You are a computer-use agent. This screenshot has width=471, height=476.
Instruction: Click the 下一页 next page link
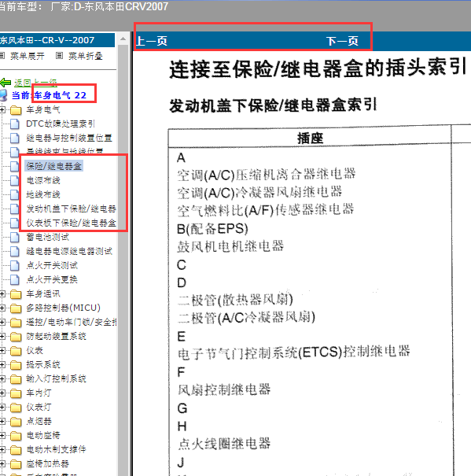[342, 41]
